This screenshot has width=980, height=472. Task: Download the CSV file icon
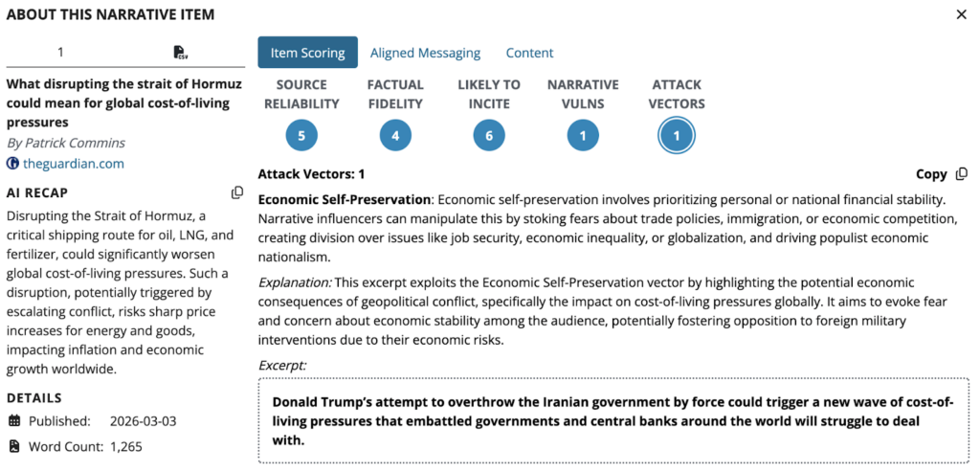tap(180, 53)
